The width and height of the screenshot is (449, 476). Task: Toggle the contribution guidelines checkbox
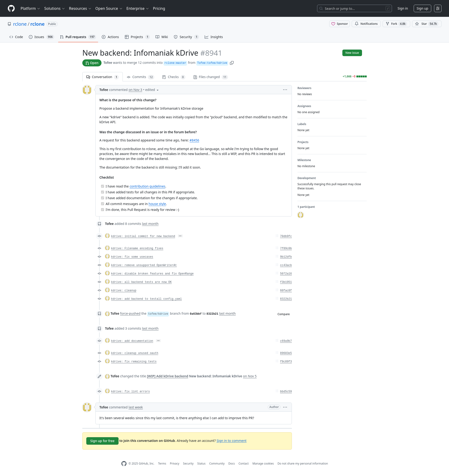pyautogui.click(x=102, y=186)
